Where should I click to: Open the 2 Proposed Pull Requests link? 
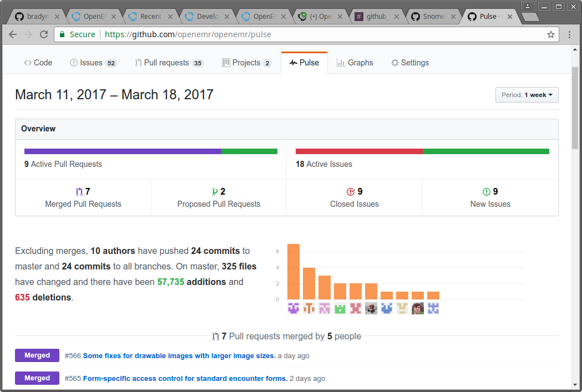click(219, 198)
